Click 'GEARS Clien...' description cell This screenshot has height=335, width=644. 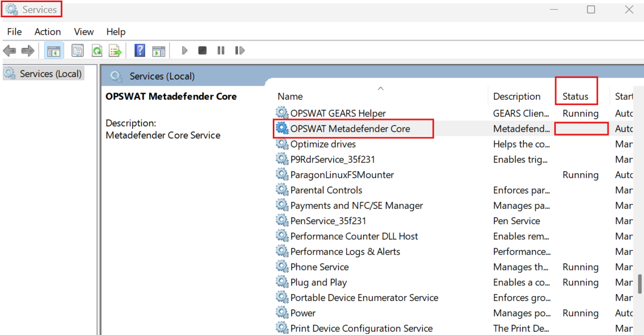pos(521,113)
